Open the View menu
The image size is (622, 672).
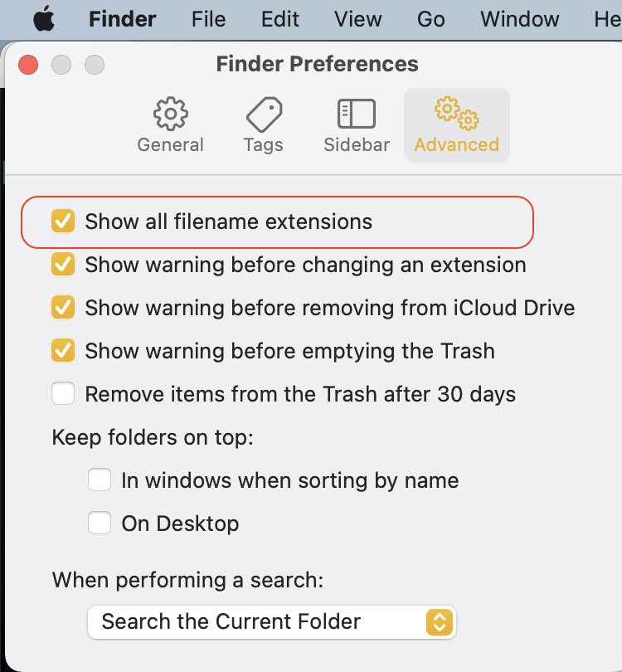point(357,19)
